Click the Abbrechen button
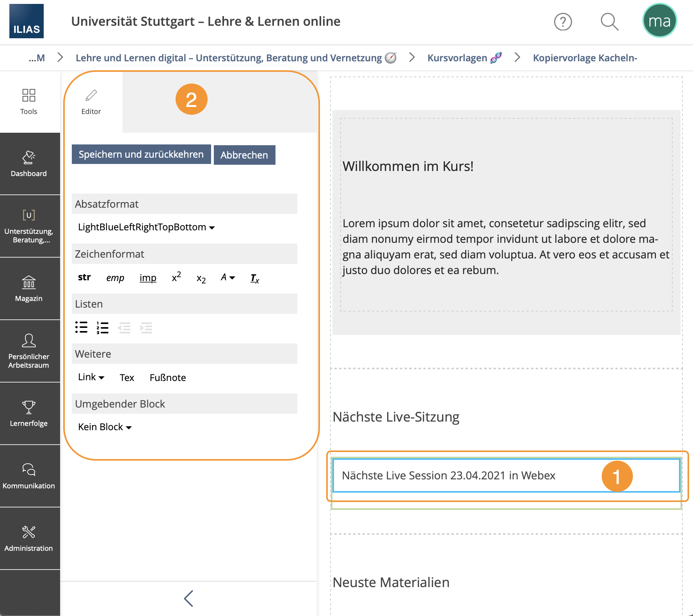The height and width of the screenshot is (616, 693). pos(244,155)
